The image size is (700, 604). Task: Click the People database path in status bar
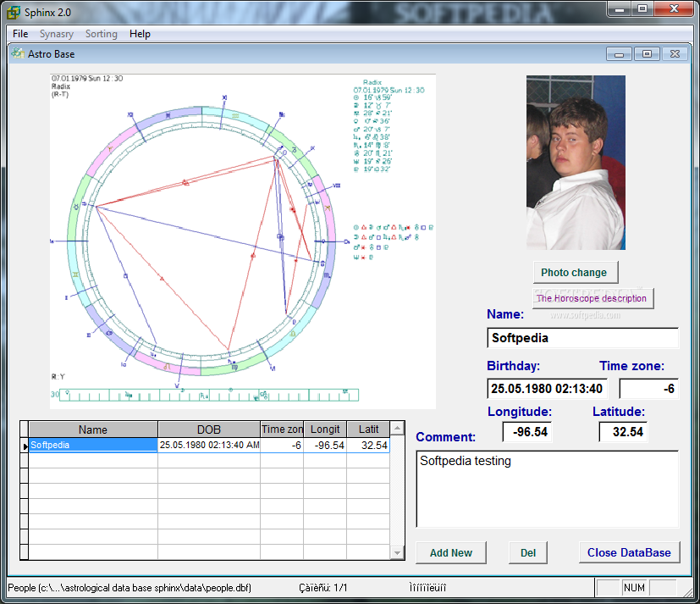(x=130, y=588)
